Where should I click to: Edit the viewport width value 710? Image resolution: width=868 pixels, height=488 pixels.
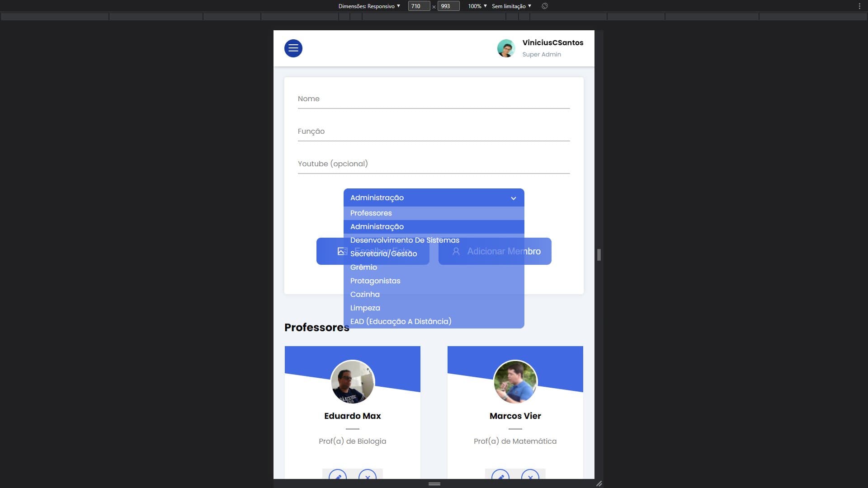[x=418, y=6]
